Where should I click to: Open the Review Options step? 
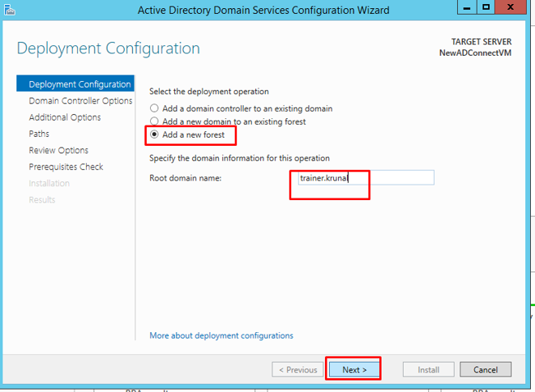[x=58, y=151]
